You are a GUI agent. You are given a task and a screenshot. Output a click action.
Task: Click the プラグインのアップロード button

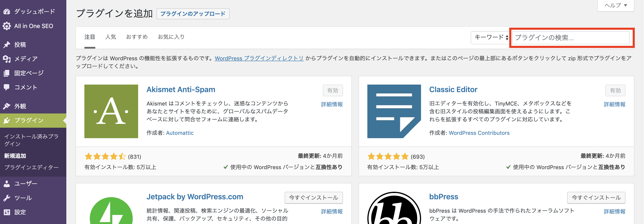(x=193, y=14)
